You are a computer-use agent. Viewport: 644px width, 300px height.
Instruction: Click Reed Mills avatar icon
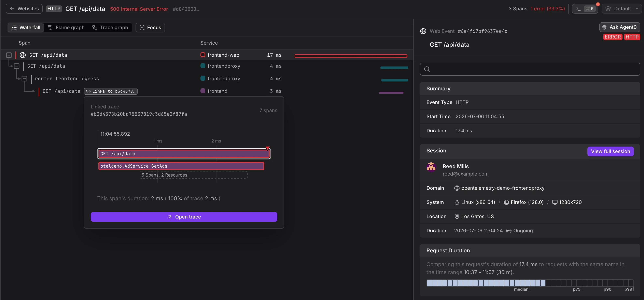[431, 167]
